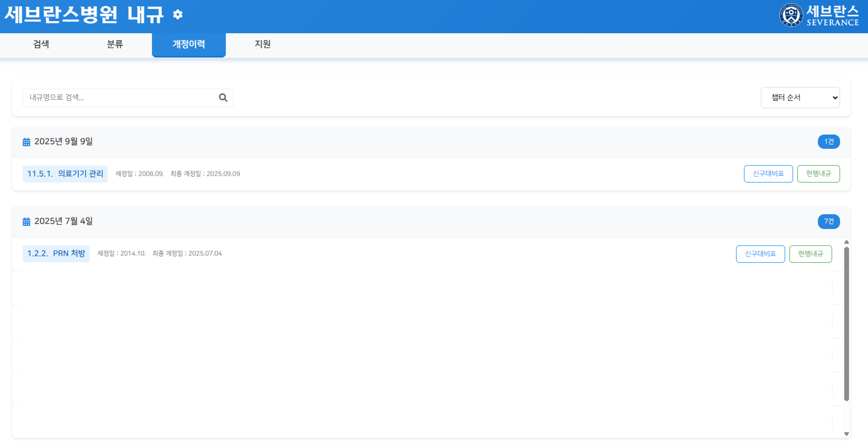Open the 챕터 순서 sort dropdown
Screen dimensions: 868x444
[800, 98]
